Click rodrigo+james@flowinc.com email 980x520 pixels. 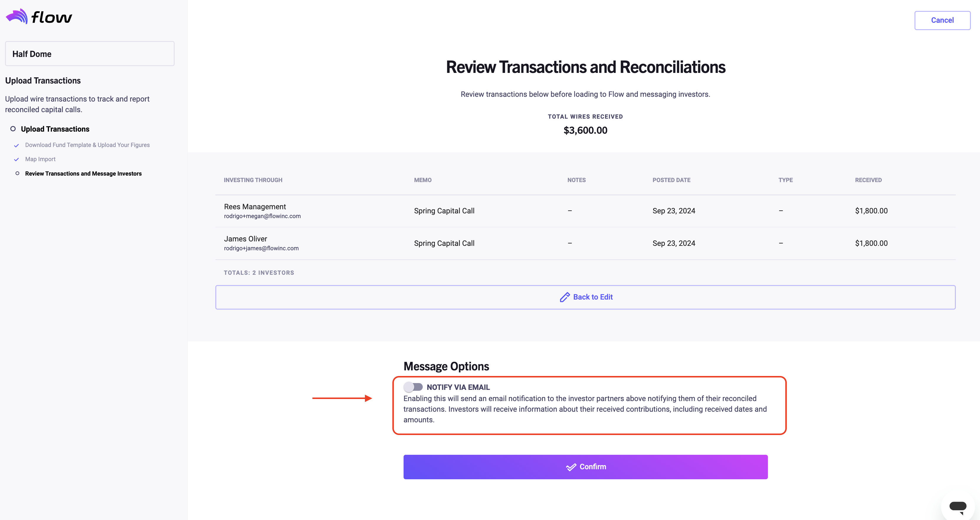pyautogui.click(x=261, y=248)
